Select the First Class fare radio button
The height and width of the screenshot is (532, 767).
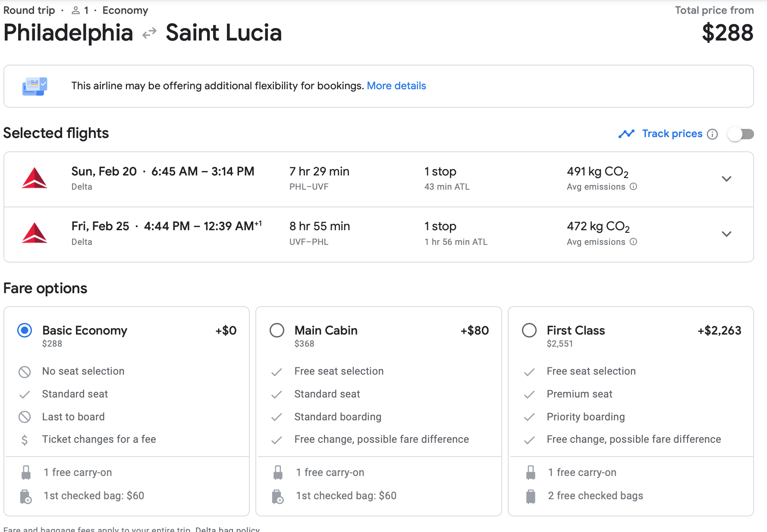click(529, 331)
